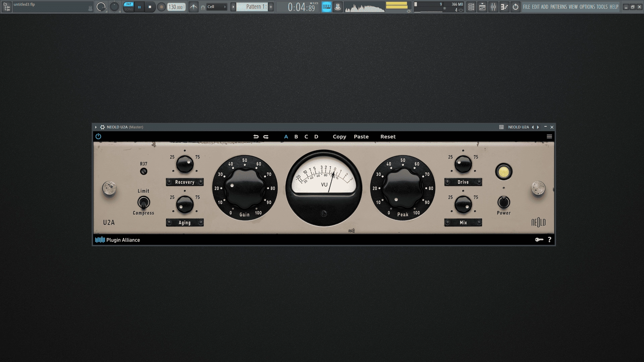Image resolution: width=644 pixels, height=362 pixels.
Task: Open the Cell snap dropdown
Action: pos(217,7)
